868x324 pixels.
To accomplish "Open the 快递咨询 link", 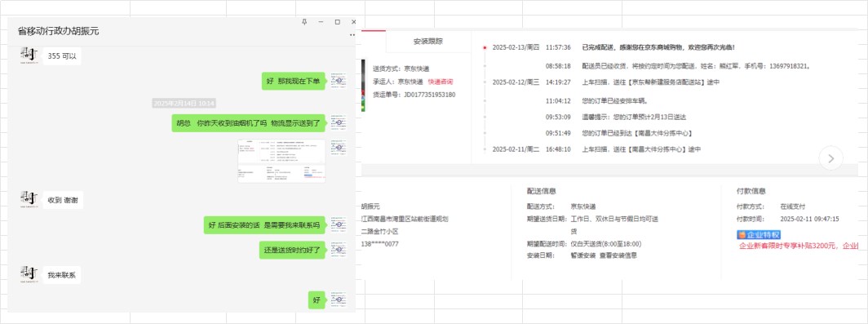I will 441,82.
